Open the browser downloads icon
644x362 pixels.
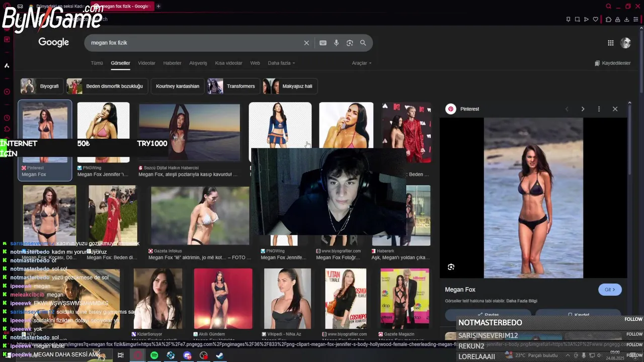(627, 20)
